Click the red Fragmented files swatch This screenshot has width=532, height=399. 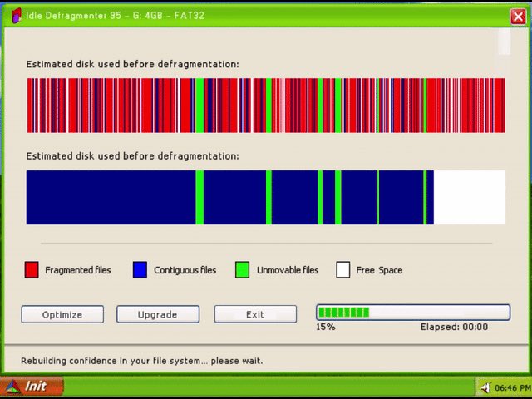32,269
